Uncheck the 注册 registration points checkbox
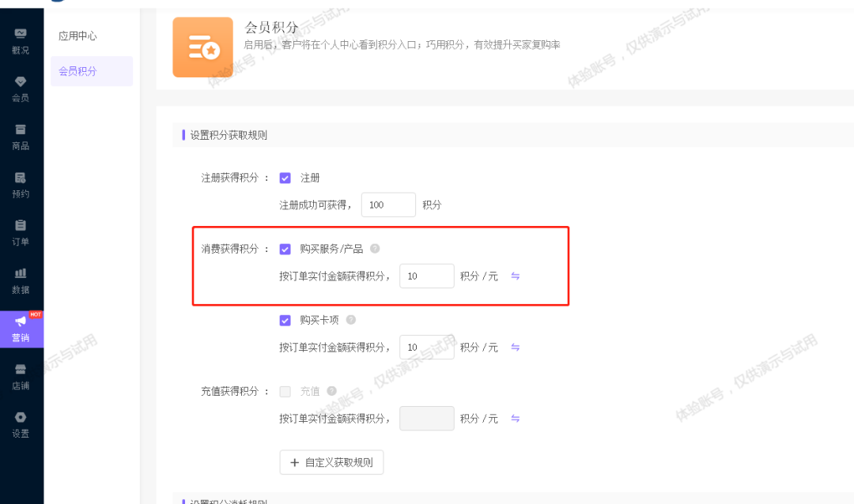The height and width of the screenshot is (504, 854). (285, 178)
